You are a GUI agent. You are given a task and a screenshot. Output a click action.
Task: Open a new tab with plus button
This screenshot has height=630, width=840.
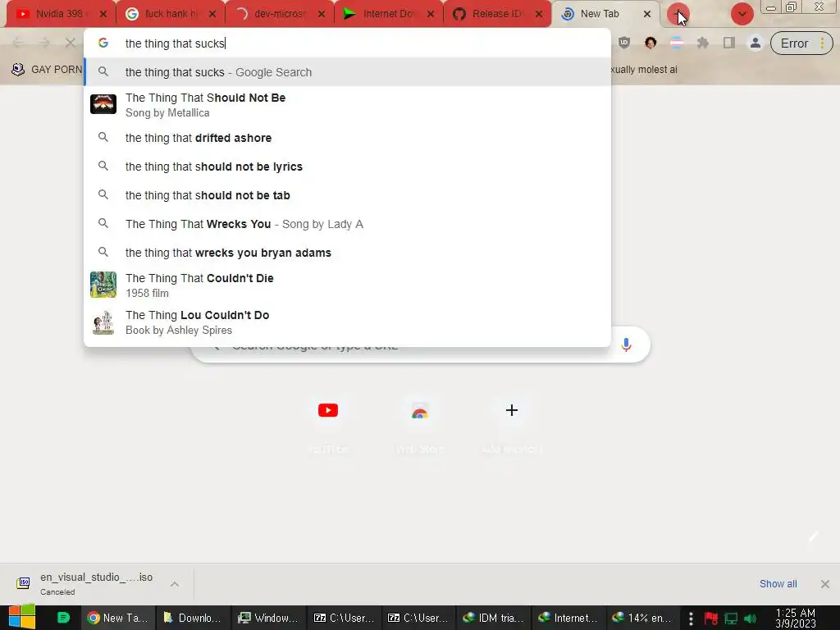pos(678,14)
